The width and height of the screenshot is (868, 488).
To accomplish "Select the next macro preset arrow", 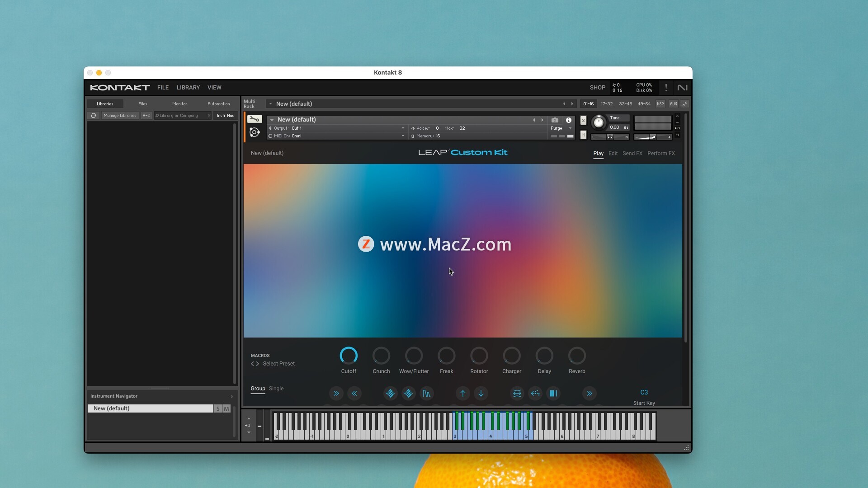I will (258, 364).
